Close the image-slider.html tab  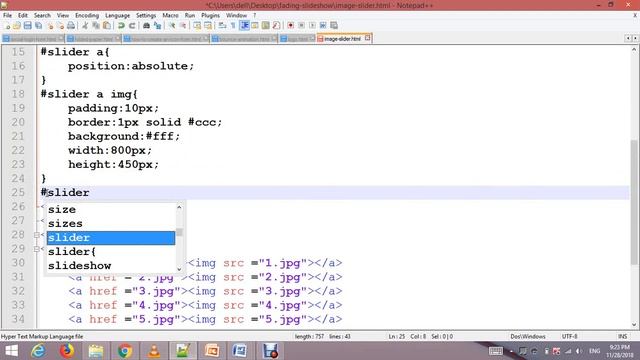tap(367, 38)
